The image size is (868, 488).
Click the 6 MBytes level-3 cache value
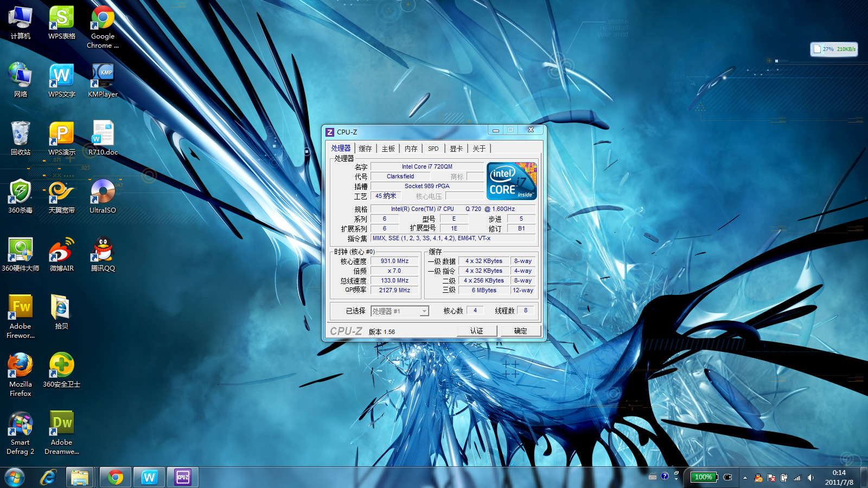pyautogui.click(x=484, y=290)
